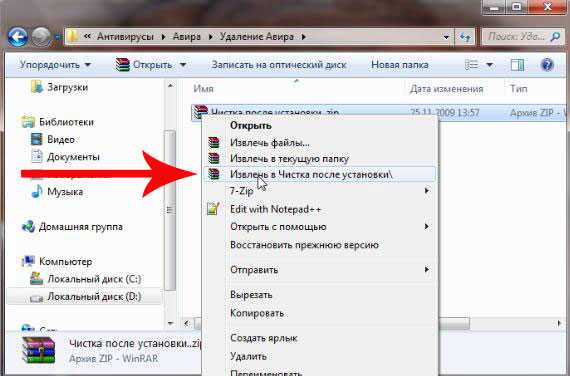
Task: Click Записать на оптический диск button
Action: tap(279, 65)
